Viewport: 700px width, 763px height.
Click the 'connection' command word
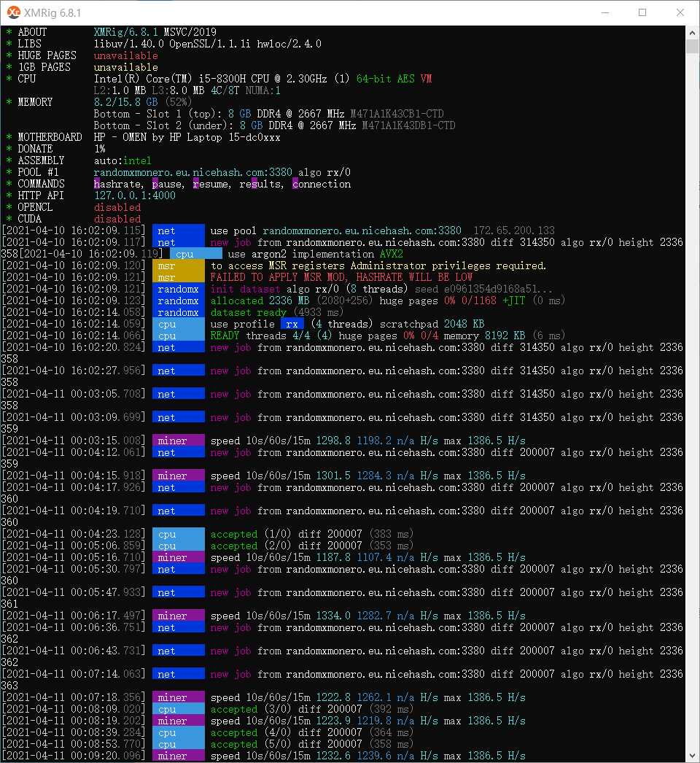click(x=321, y=184)
